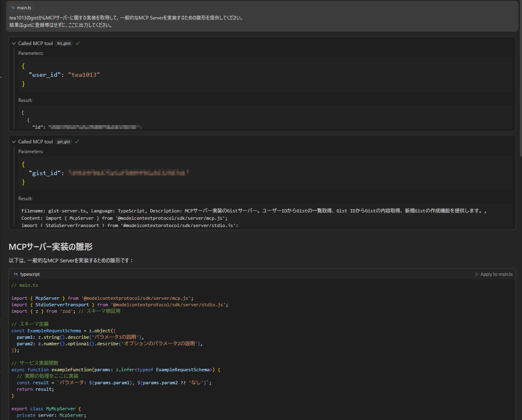Click the async function exampleFunction line

click(116, 370)
